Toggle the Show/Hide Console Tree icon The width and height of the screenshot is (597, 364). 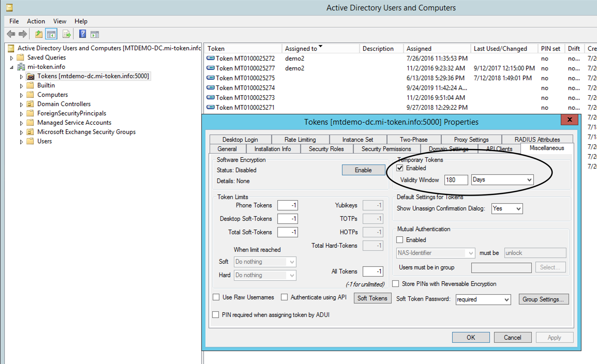pyautogui.click(x=51, y=34)
